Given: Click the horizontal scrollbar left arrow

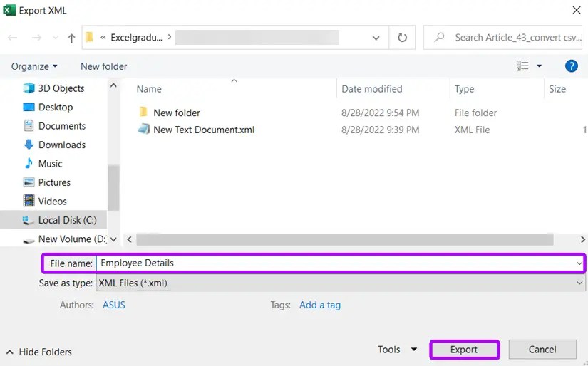Looking at the screenshot, I should coord(130,239).
